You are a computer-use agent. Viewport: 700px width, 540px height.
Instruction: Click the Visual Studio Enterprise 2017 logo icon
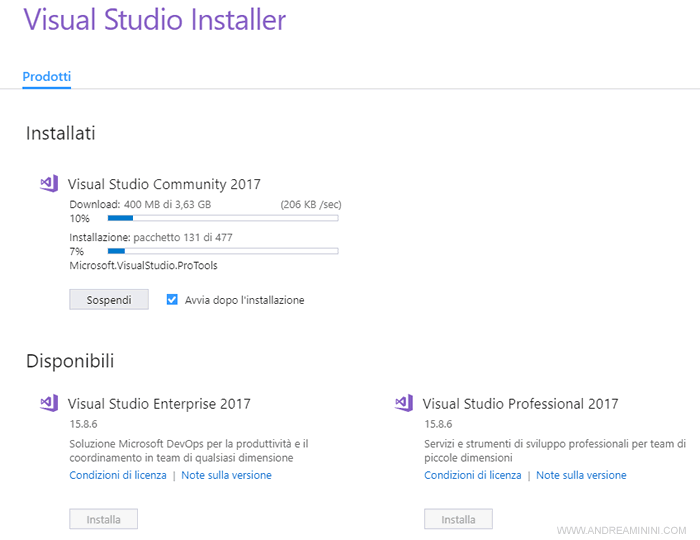[48, 403]
